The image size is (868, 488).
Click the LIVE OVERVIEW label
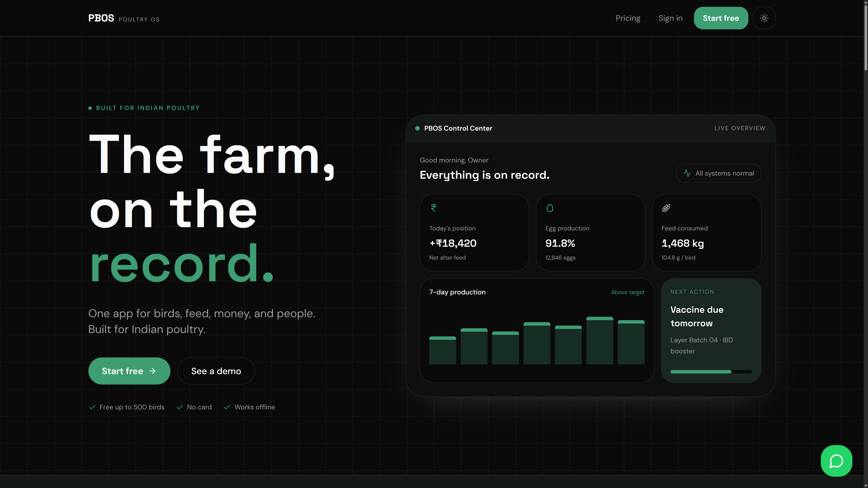740,128
